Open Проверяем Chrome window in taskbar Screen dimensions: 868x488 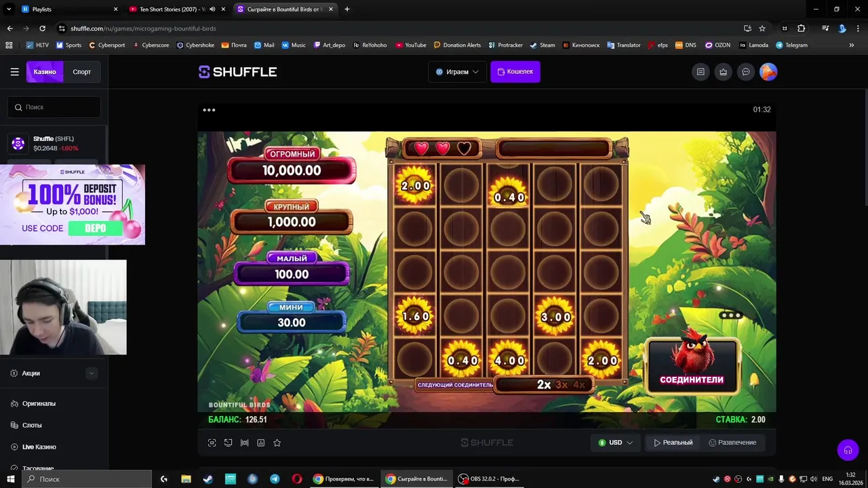click(x=343, y=479)
